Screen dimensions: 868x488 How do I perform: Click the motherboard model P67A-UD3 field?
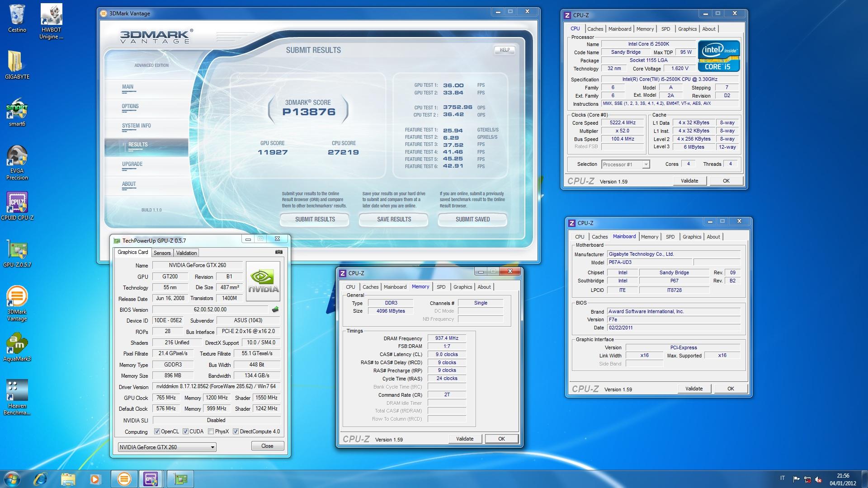[x=649, y=262]
